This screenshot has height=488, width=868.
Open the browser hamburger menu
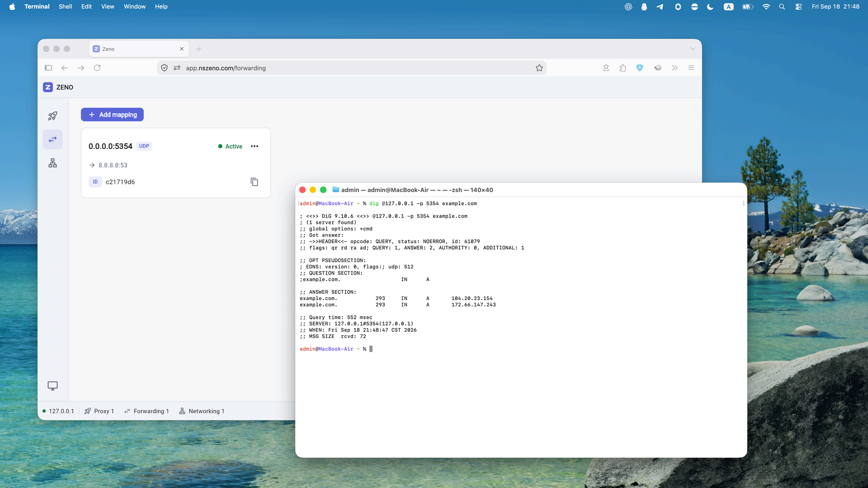[691, 68]
